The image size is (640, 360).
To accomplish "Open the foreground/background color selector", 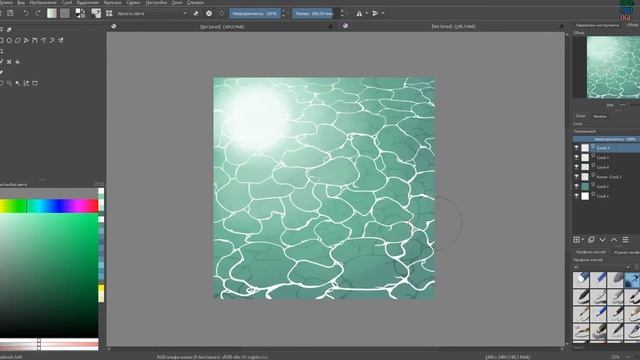I will point(80,13).
